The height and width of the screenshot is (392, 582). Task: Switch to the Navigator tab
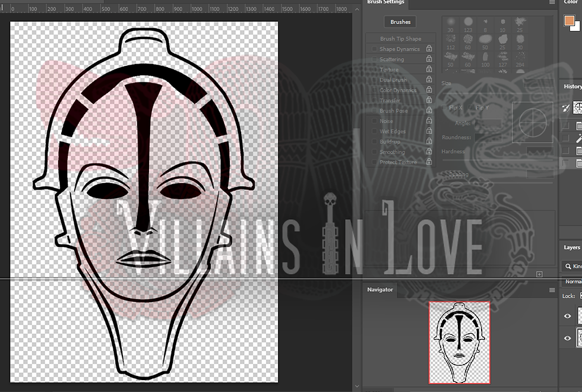coord(379,290)
